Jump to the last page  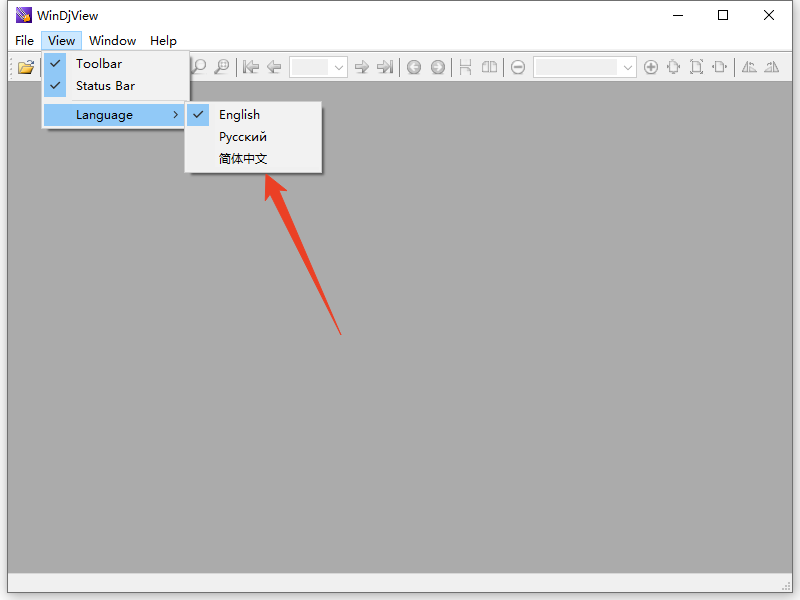point(385,67)
